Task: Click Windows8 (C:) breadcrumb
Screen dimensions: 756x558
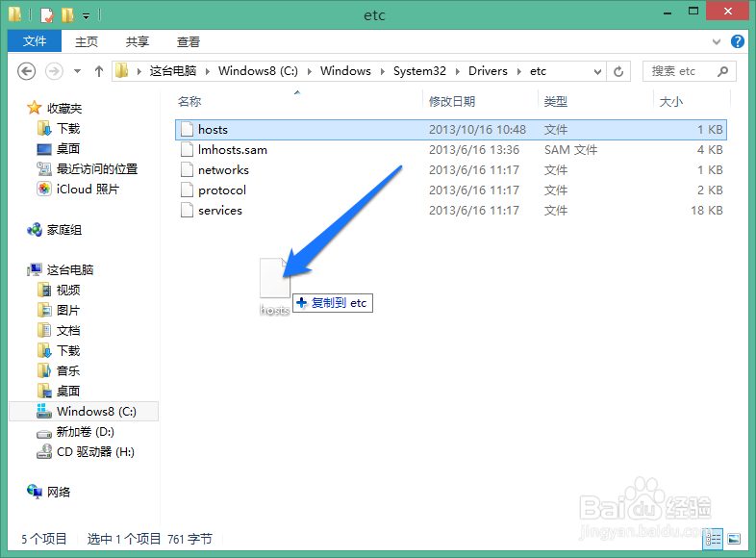Action: [x=258, y=71]
